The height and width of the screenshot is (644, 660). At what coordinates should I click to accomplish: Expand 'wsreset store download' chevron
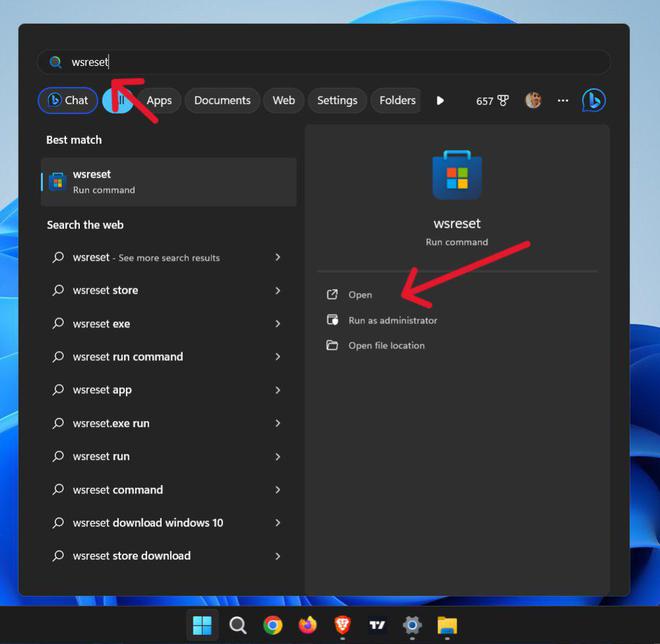point(277,556)
